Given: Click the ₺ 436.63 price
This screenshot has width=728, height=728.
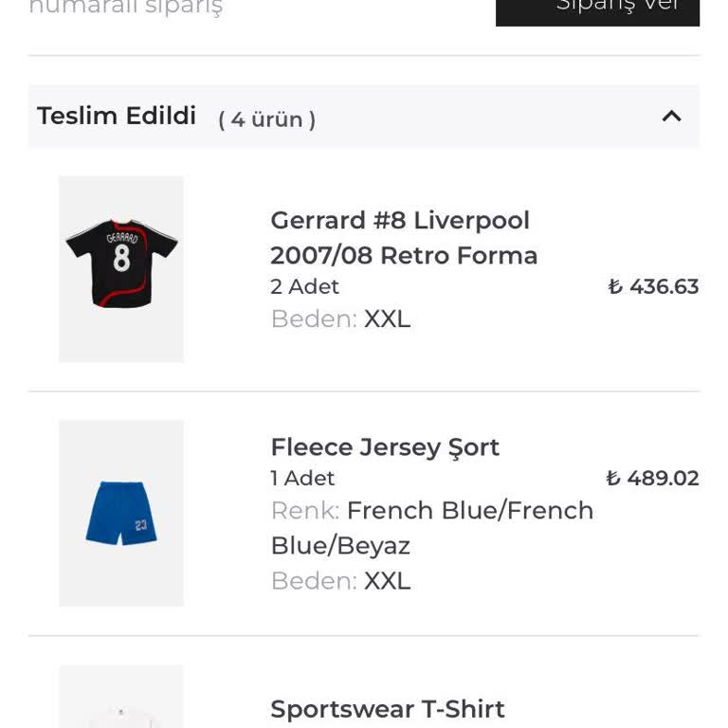Looking at the screenshot, I should 653,286.
